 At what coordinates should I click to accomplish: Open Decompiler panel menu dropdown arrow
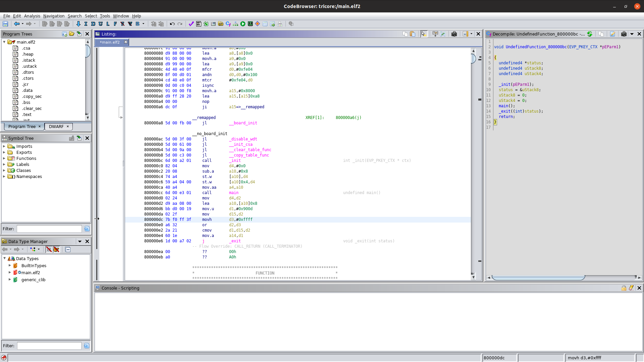coord(632,34)
